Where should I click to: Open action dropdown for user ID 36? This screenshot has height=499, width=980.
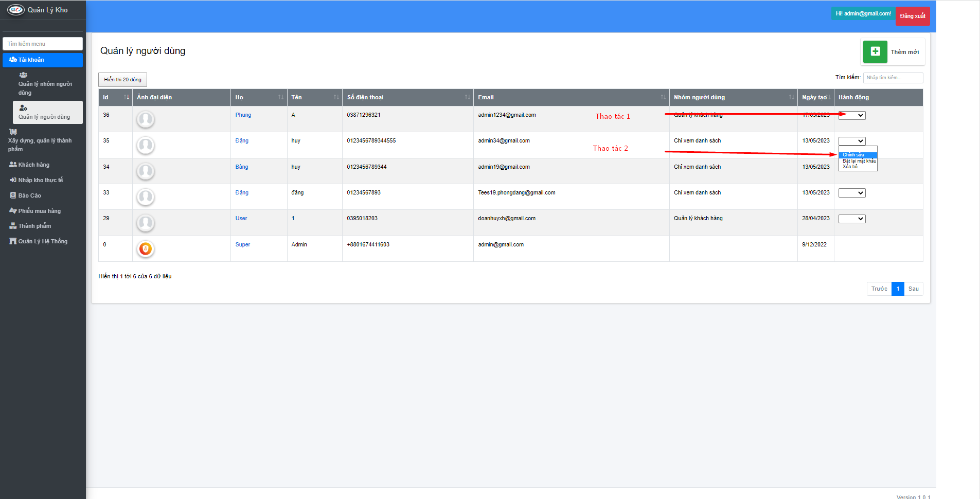pos(852,115)
